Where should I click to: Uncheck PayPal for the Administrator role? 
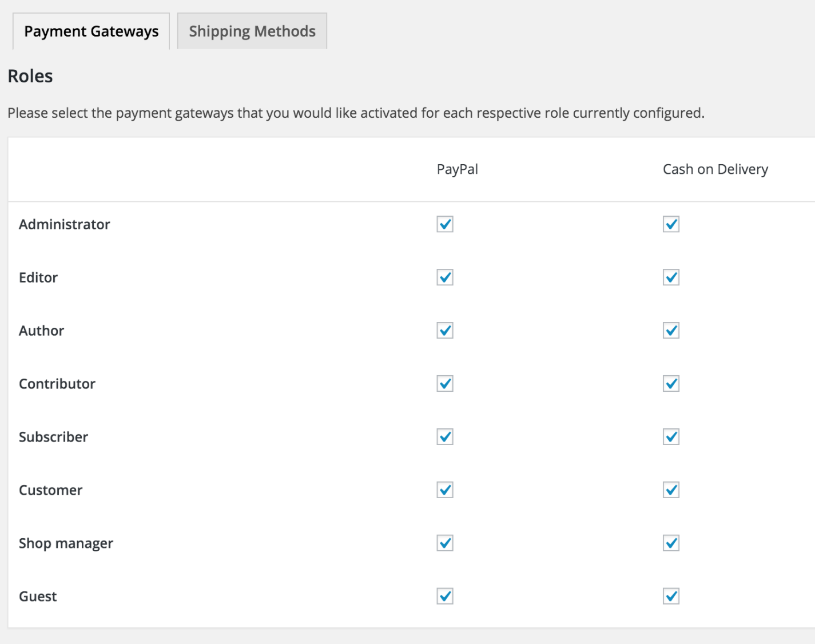tap(445, 224)
